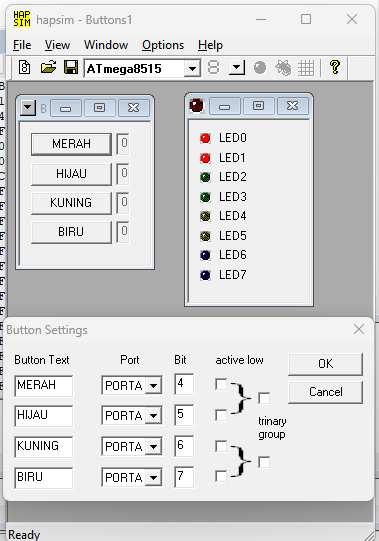This screenshot has width=379, height=541.
Task: Tick the active low checkbox for BIRU
Action: point(221,476)
